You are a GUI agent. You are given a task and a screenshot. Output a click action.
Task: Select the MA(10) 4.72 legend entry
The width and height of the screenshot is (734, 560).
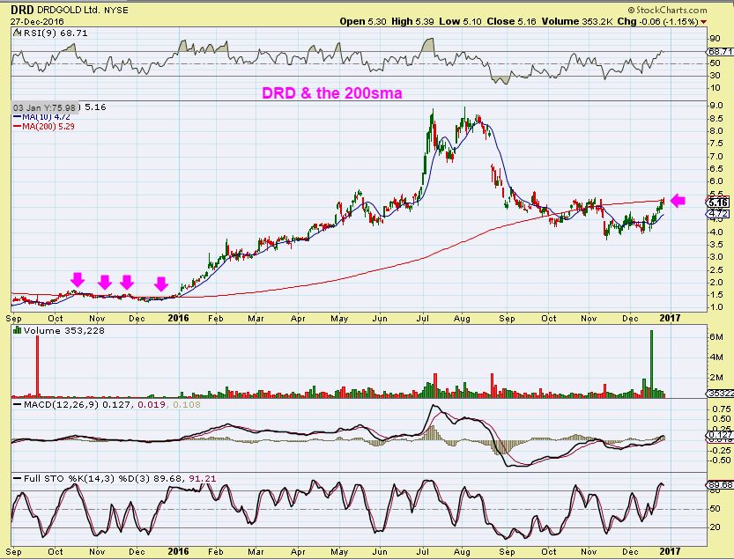(41, 117)
